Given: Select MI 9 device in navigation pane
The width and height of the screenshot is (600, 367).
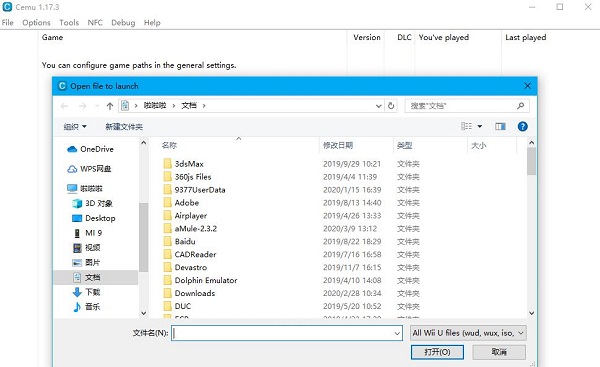Looking at the screenshot, I should pyautogui.click(x=88, y=233).
